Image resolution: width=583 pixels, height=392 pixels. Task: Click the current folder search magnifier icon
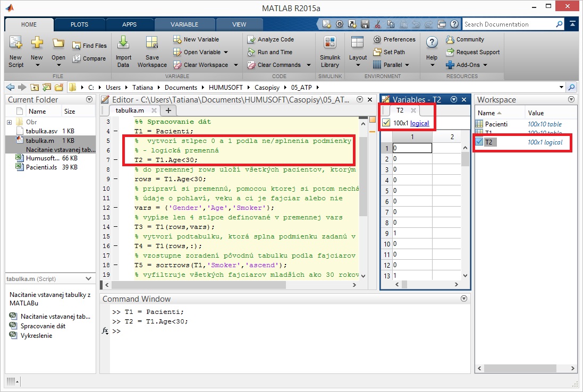coord(571,87)
